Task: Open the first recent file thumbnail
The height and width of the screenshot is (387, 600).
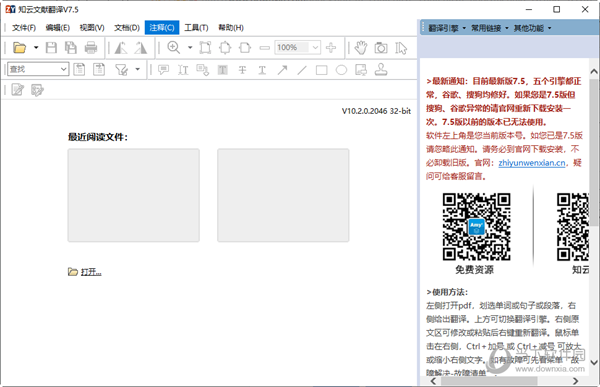Action: 134,195
